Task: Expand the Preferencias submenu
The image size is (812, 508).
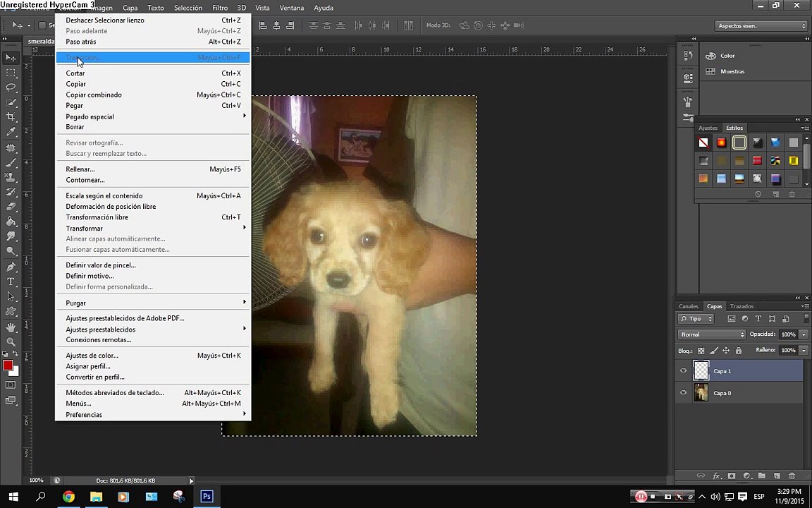Action: coord(153,415)
